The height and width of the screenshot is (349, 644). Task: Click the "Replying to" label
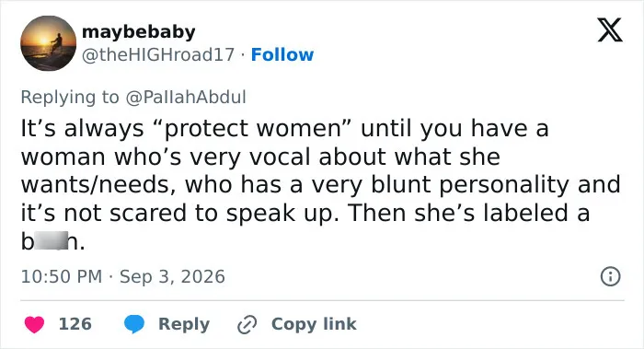pyautogui.click(x=70, y=98)
